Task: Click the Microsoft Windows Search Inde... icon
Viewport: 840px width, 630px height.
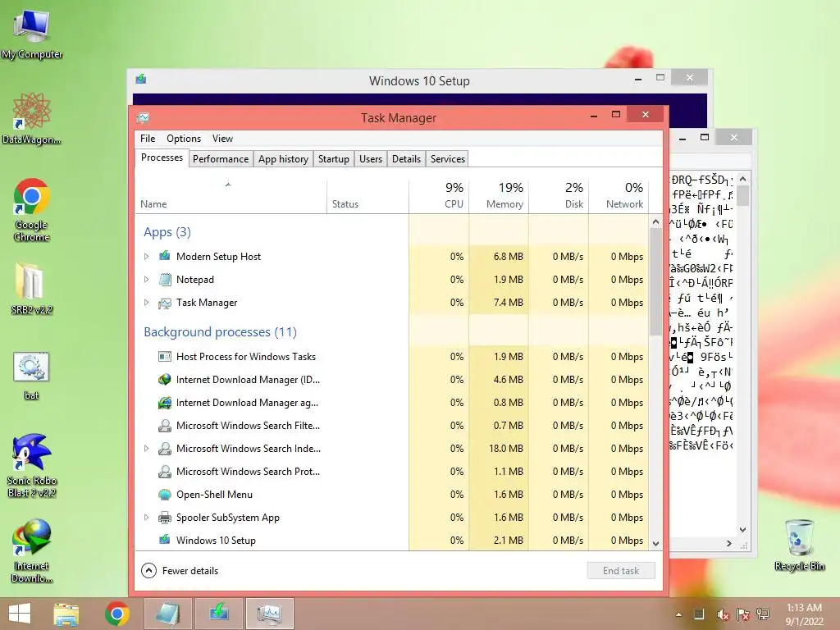Action: [x=164, y=449]
